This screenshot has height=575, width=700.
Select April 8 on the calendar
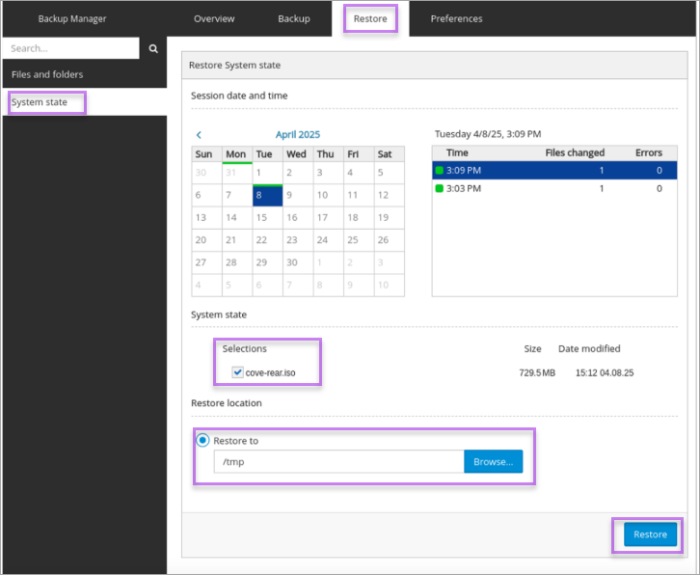[266, 195]
